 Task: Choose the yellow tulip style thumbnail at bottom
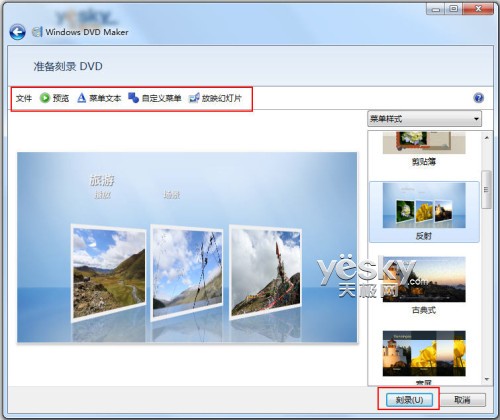pos(424,354)
